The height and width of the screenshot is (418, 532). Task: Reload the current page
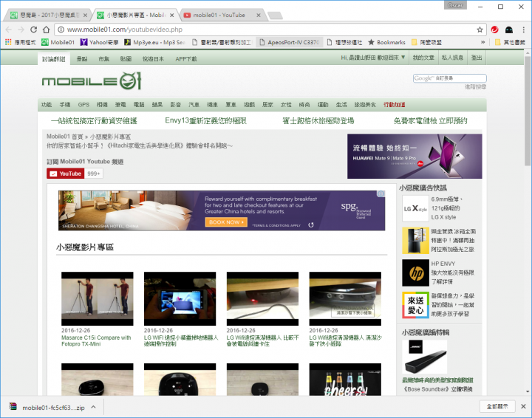(x=33, y=30)
